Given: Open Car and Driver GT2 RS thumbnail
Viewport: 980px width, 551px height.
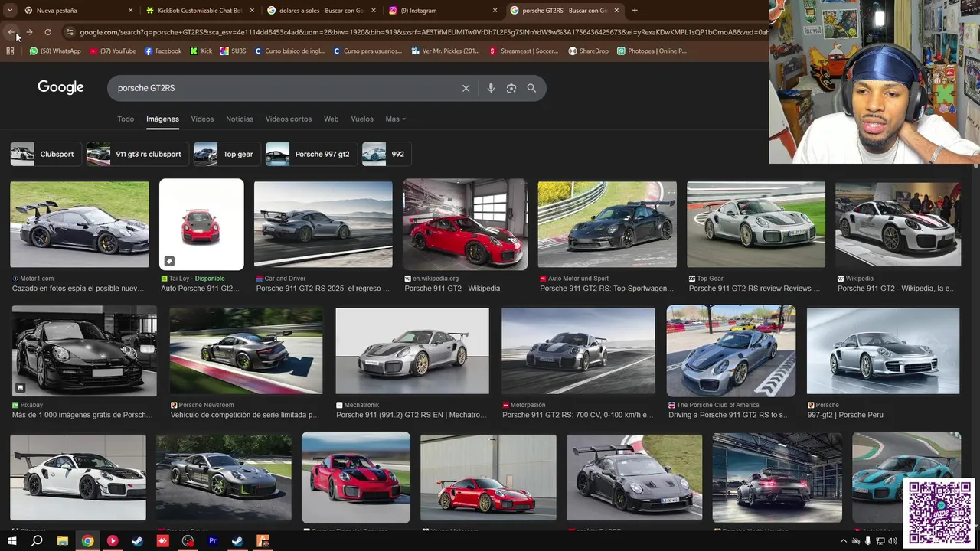Looking at the screenshot, I should [323, 223].
